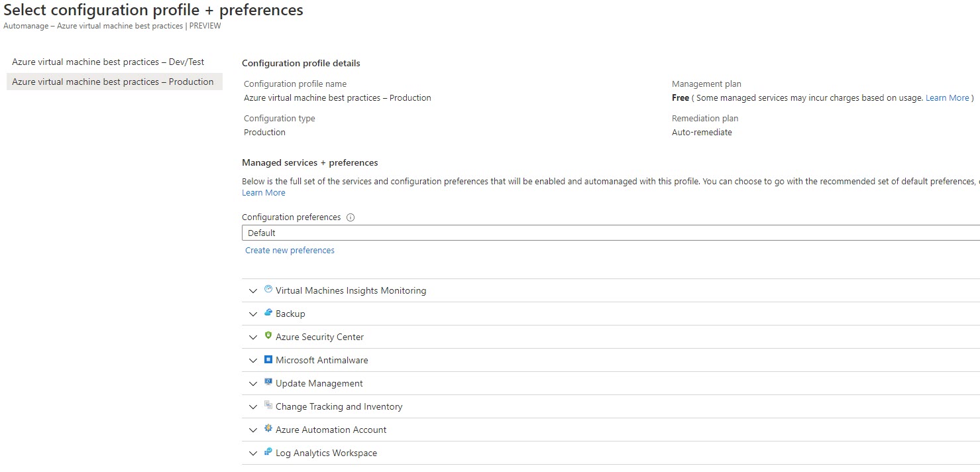Click the Update Management icon
This screenshot has height=472, width=980.
tap(268, 382)
